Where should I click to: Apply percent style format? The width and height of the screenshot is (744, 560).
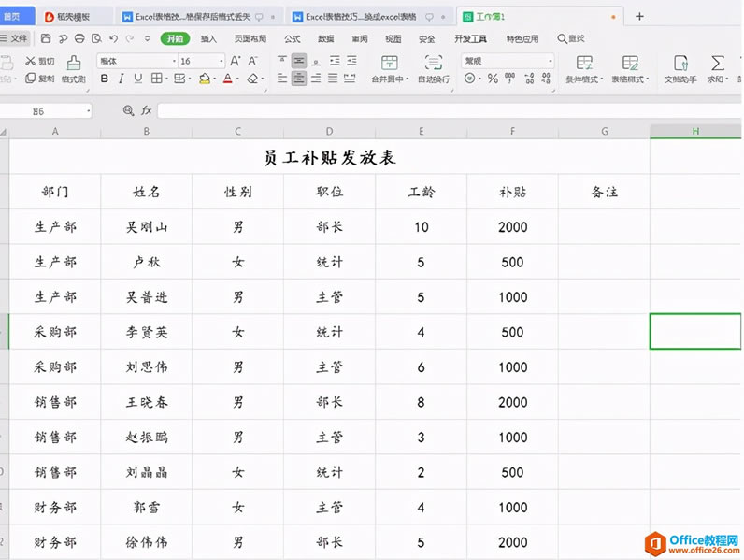pyautogui.click(x=493, y=79)
